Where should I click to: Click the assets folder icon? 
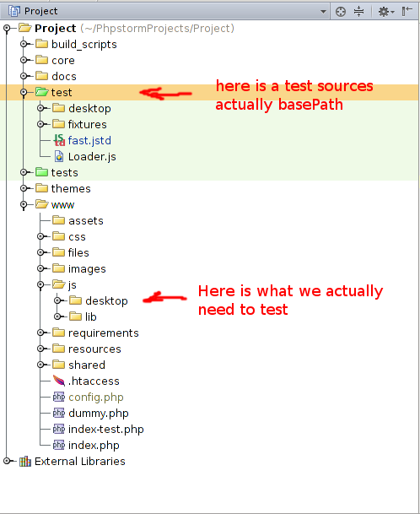click(x=59, y=220)
